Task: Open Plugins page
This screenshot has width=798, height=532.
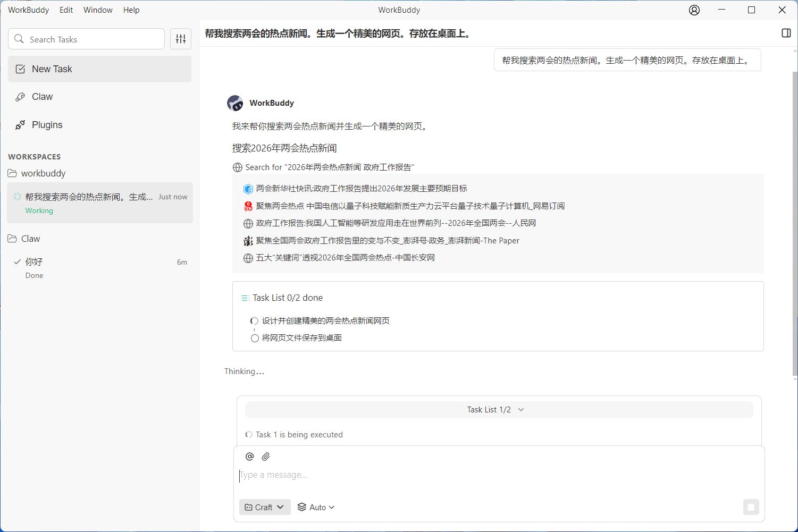Action: (x=99, y=125)
